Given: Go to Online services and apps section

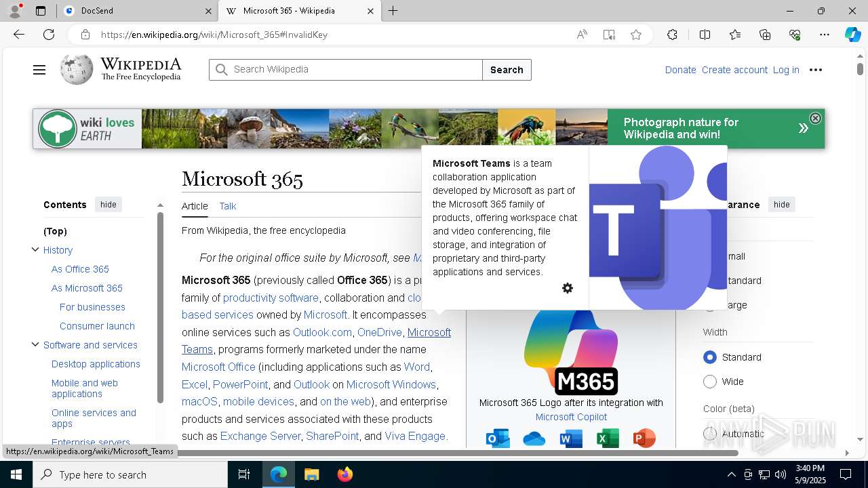Looking at the screenshot, I should [94, 418].
